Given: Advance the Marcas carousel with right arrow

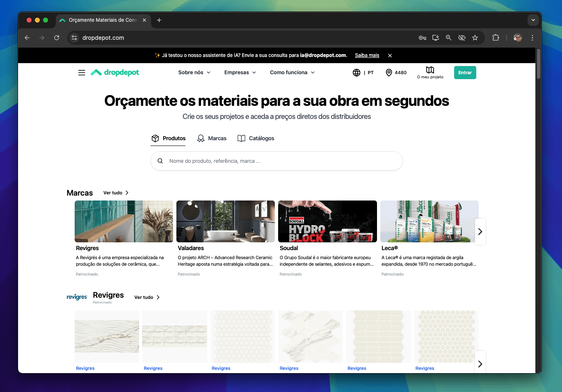Looking at the screenshot, I should [480, 232].
